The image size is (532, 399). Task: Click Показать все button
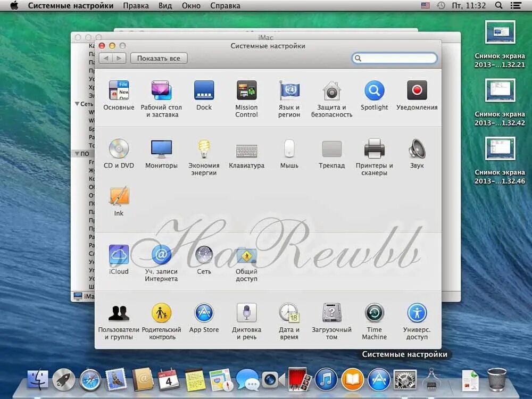pos(159,59)
